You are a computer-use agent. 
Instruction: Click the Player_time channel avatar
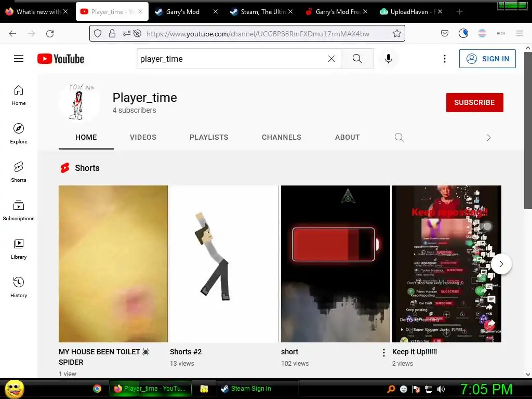pos(79,102)
